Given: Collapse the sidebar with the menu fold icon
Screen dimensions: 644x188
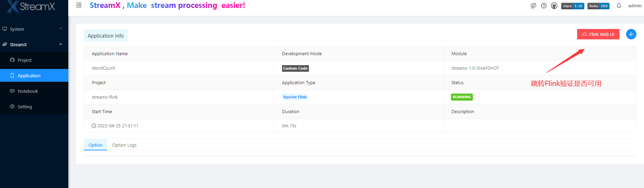Looking at the screenshot, I should click(x=79, y=5).
